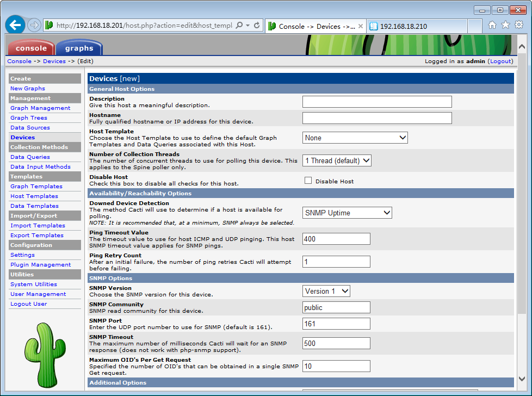Screen dimensions: 532x396
Task: Click the Ping Timeout Value field
Action: (x=336, y=239)
